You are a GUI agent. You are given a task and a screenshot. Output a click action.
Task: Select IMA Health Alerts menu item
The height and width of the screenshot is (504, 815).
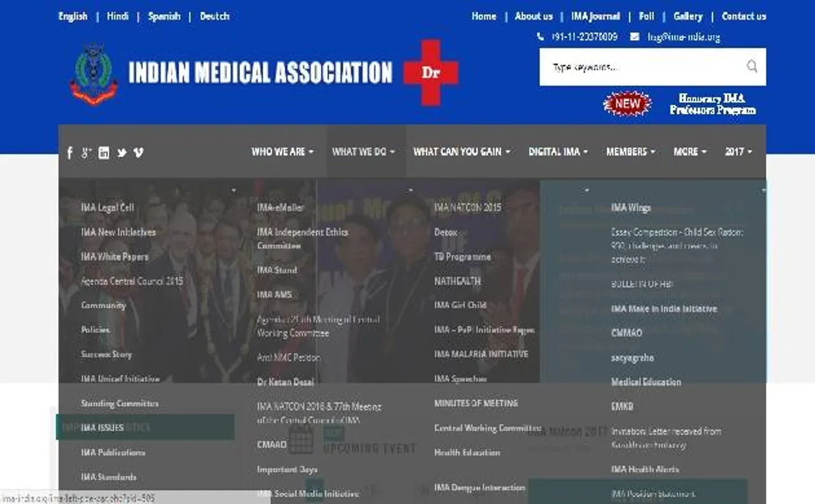pos(644,469)
